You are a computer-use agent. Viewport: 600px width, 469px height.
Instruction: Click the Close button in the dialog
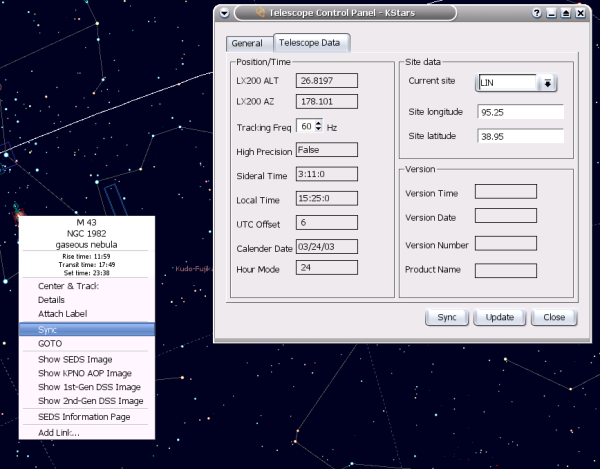tap(554, 317)
